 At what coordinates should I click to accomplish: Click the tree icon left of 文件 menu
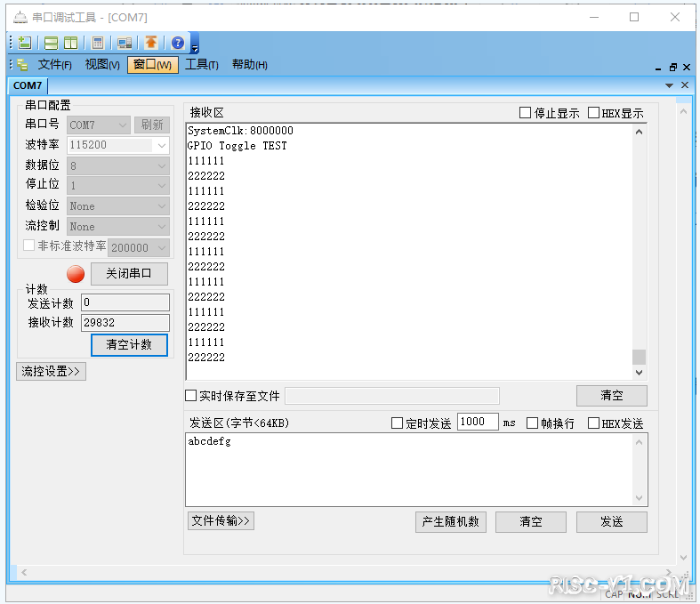coord(22,65)
